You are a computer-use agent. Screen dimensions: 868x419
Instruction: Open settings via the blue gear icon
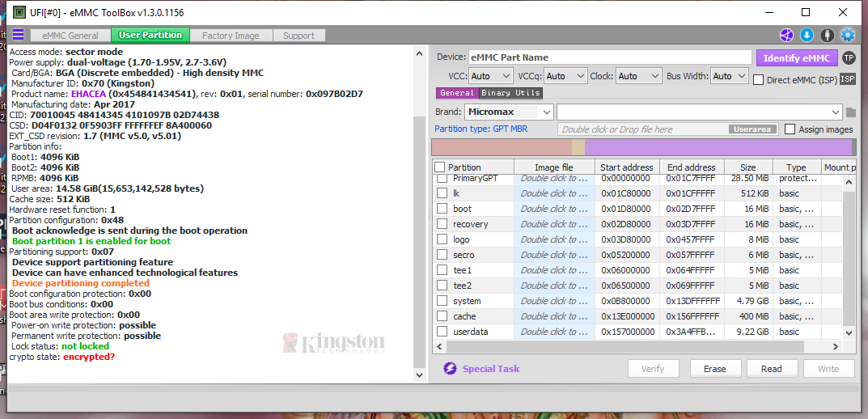coord(848,35)
